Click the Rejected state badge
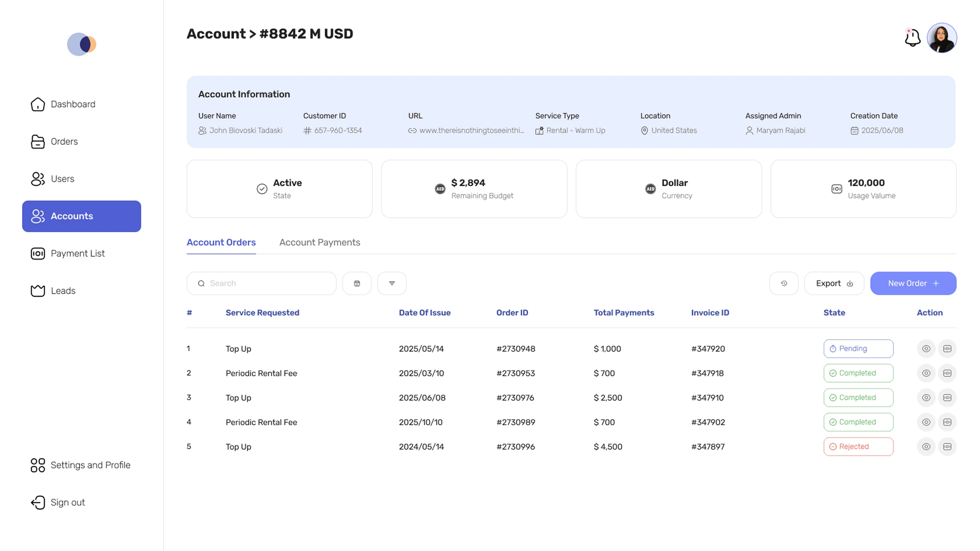 pos(858,447)
